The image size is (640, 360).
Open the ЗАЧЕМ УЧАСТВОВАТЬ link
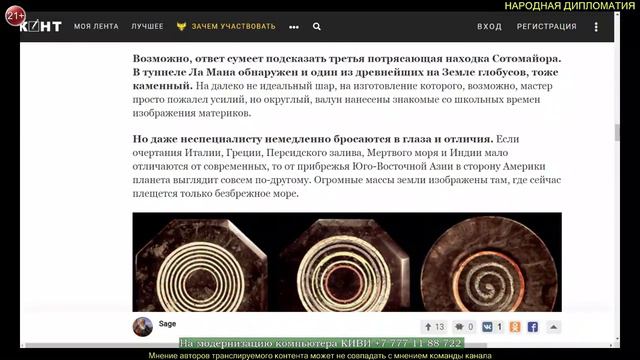(x=233, y=27)
